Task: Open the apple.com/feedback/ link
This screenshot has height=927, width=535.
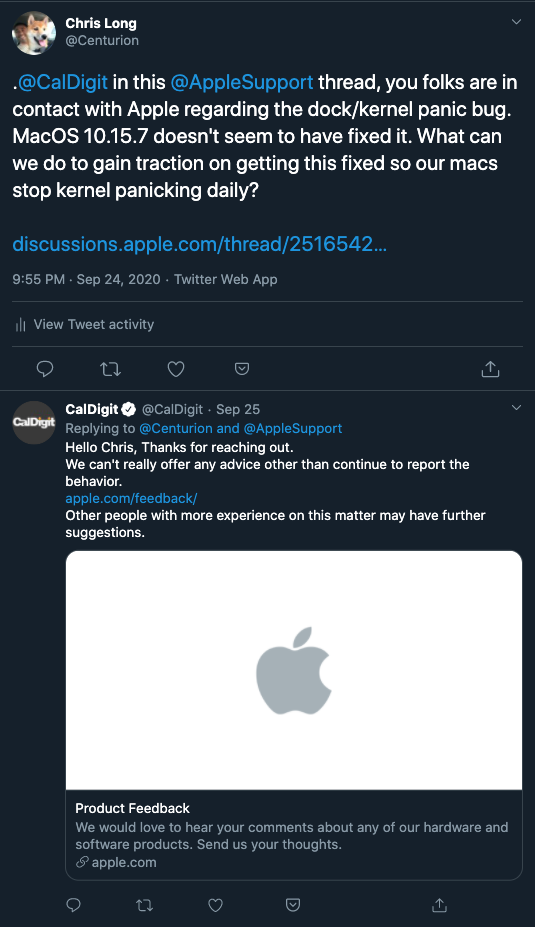Action: click(x=131, y=498)
